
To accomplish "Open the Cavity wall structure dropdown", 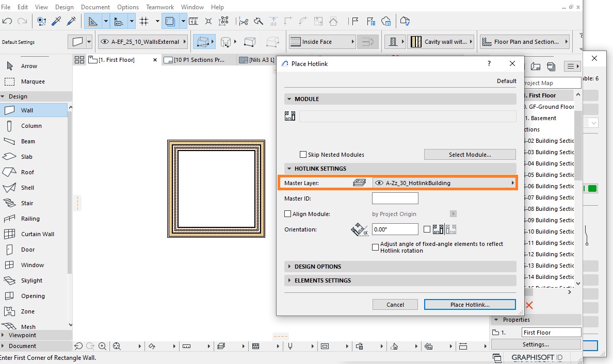I will 442,42.
